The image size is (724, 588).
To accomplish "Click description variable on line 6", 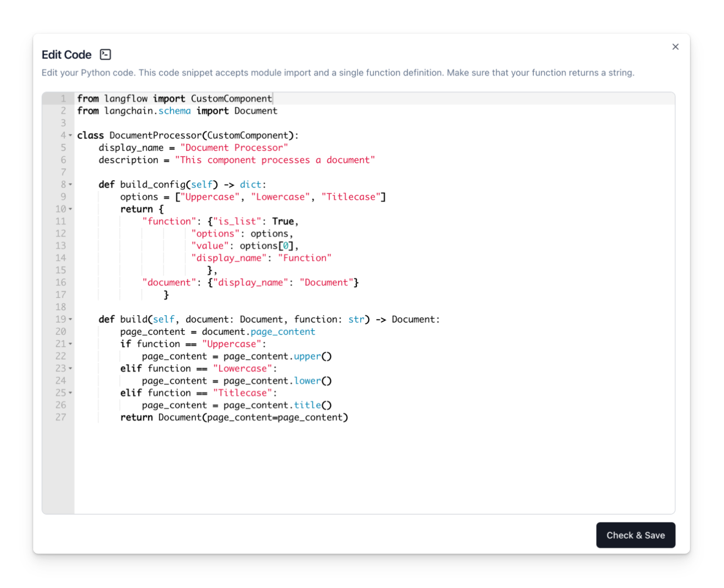I will [x=129, y=160].
